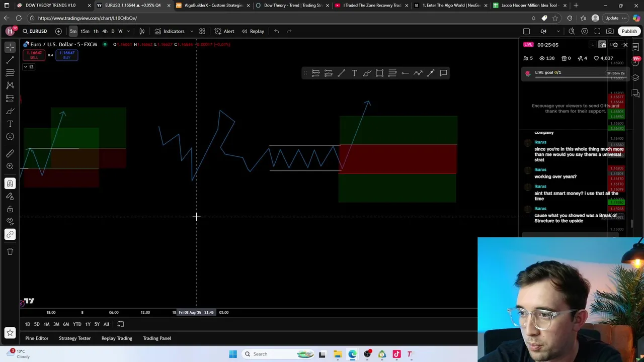644x362 pixels.
Task: Toggle lock all drawing tools
Action: 10,209
